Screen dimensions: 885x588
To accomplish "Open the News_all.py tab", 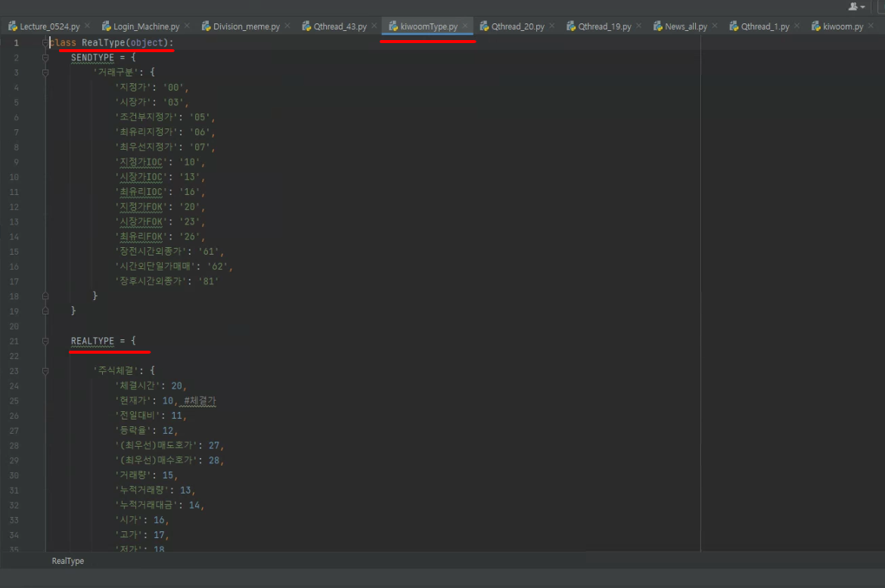I will tap(686, 26).
